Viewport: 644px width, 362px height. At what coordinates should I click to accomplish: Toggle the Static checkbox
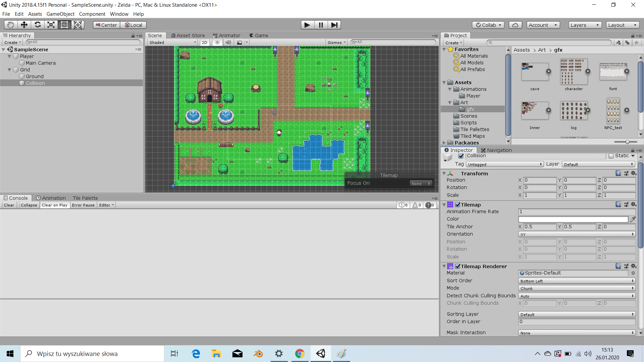(x=611, y=156)
